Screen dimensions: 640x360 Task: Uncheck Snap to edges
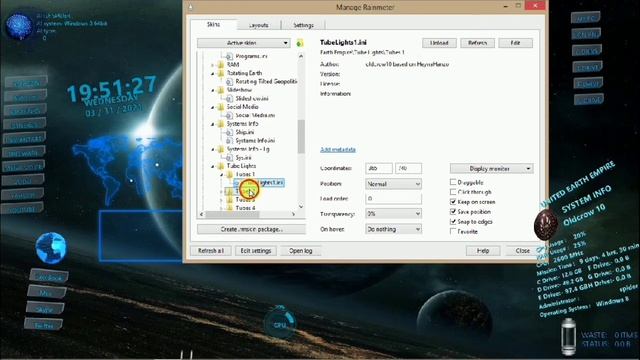[453, 222]
